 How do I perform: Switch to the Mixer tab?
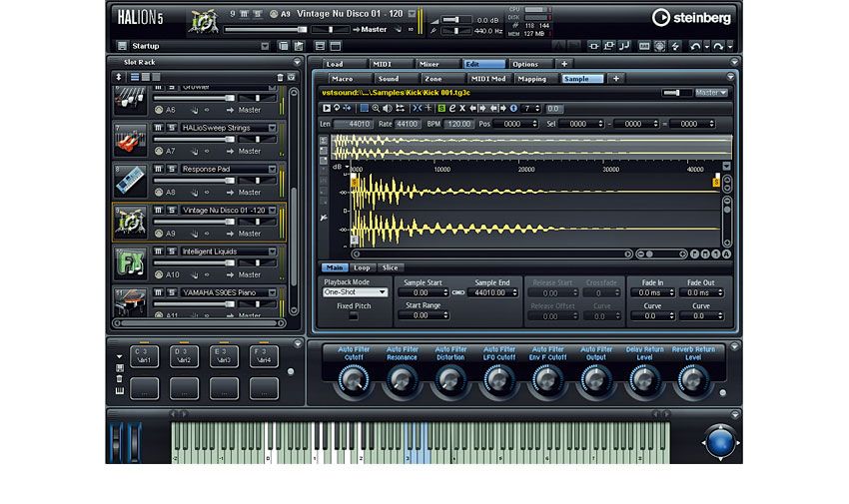click(437, 64)
